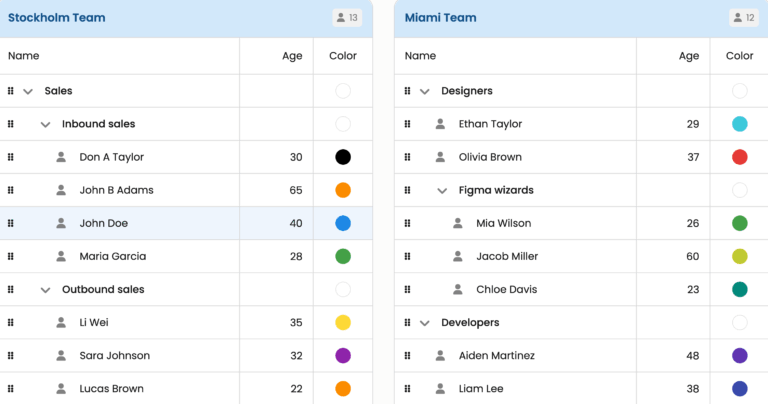The image size is (768, 404).
Task: Click the empty color circle on Outbound sales row
Action: click(343, 289)
